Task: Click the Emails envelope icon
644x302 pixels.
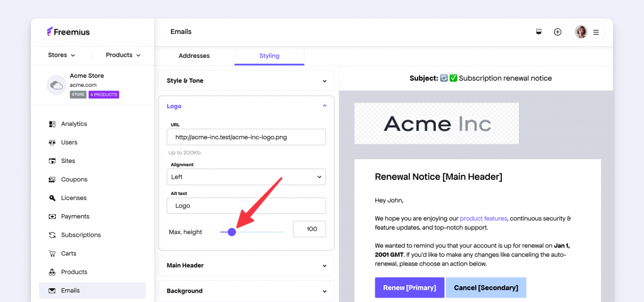Action: click(52, 291)
